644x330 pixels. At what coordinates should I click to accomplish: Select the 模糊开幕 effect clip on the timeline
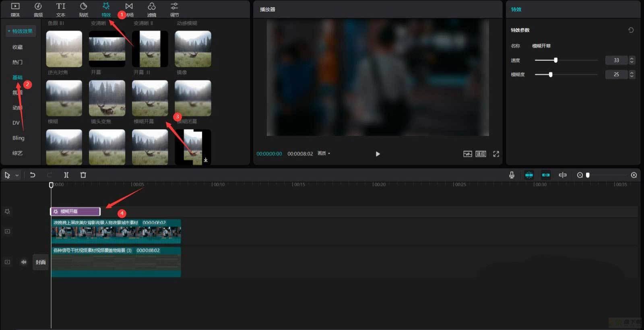click(x=75, y=211)
